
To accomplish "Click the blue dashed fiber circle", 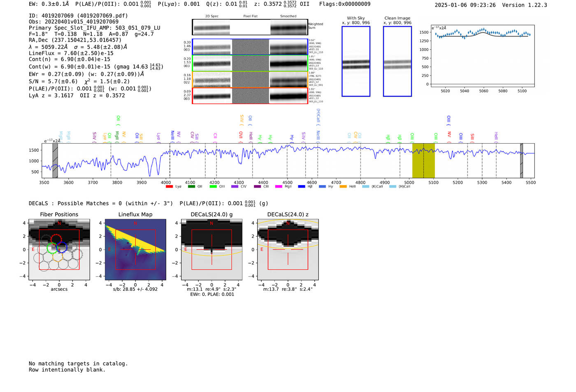I will (x=62, y=248).
